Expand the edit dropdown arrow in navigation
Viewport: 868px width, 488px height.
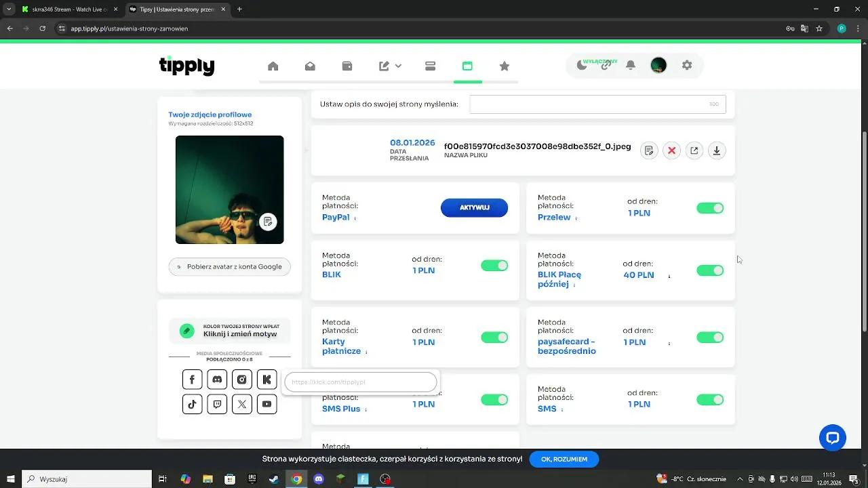point(398,66)
